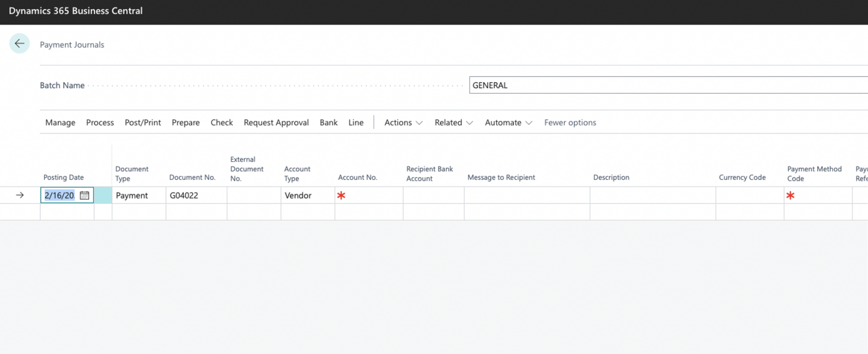Click the Description column header
868x354 pixels.
click(x=611, y=177)
